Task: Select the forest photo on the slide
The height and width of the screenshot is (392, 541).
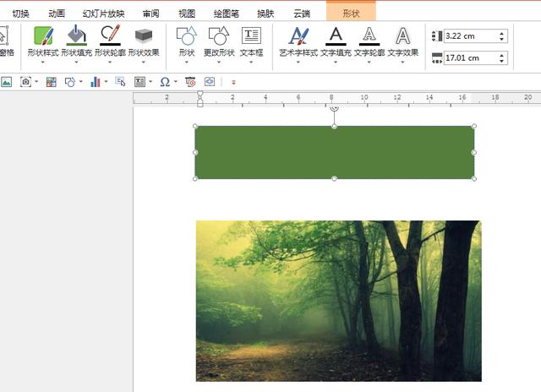Action: click(x=338, y=300)
